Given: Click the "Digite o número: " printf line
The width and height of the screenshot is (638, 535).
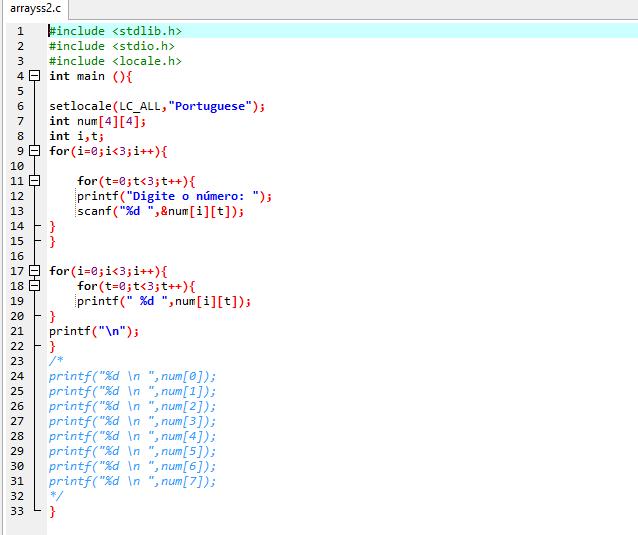Looking at the screenshot, I should (x=174, y=196).
